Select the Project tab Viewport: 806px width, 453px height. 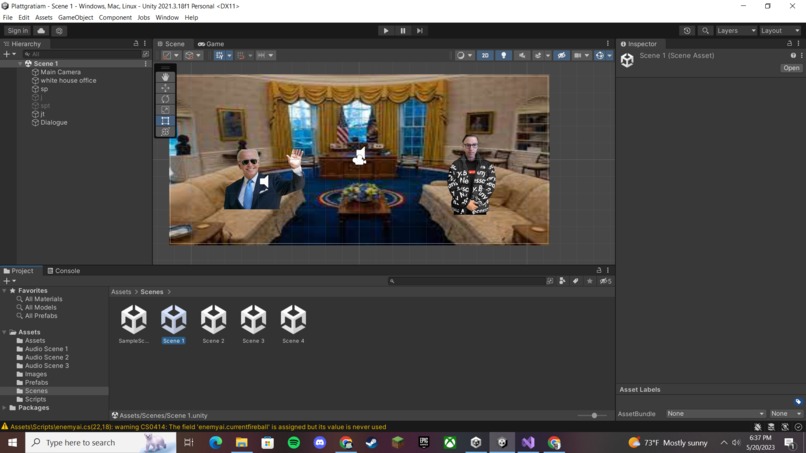pyautogui.click(x=19, y=271)
